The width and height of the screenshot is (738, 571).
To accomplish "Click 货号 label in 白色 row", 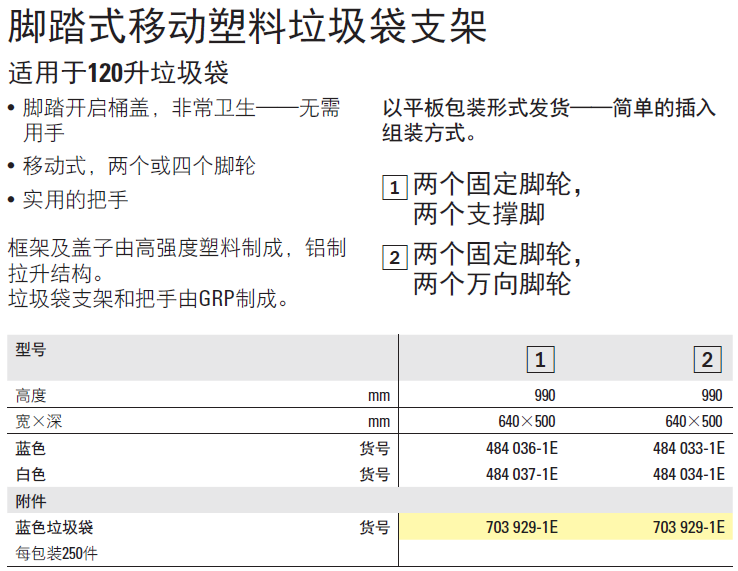I will (375, 474).
